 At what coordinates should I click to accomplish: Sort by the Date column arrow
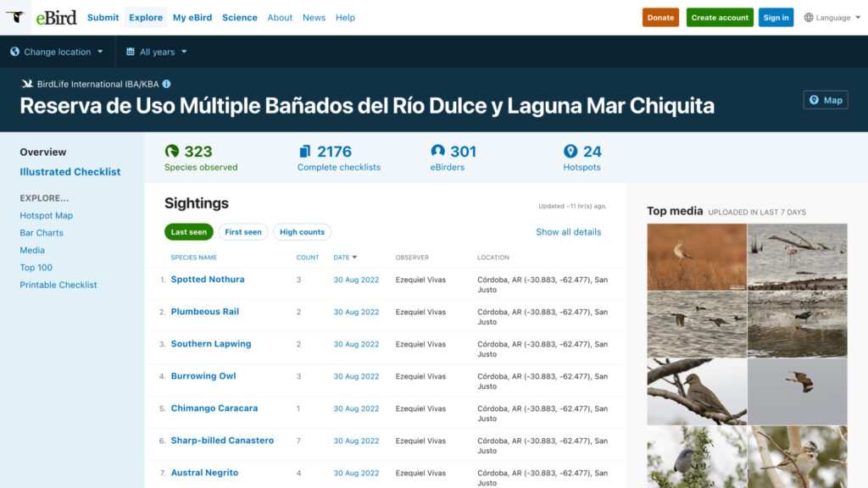[354, 258]
